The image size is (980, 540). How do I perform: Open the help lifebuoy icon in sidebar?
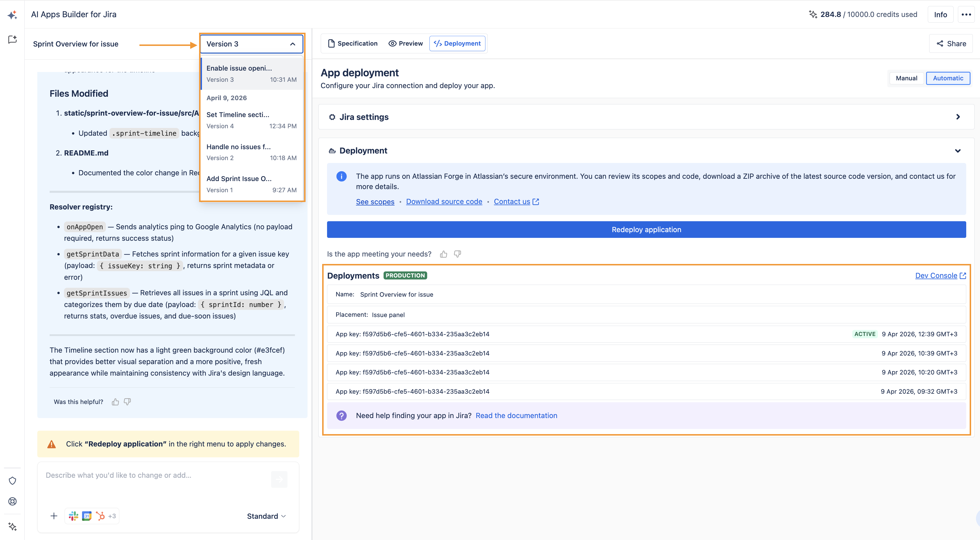(x=13, y=501)
